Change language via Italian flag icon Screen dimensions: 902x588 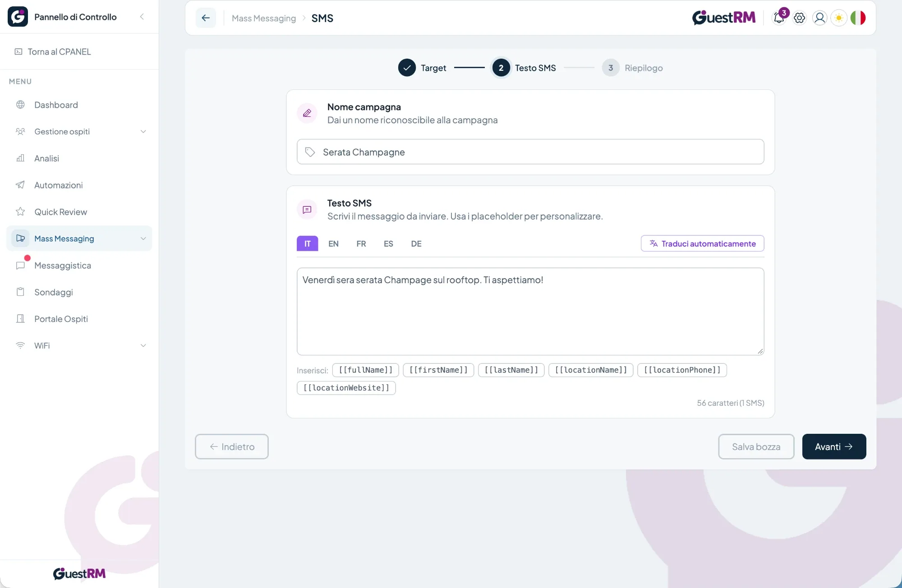click(858, 18)
